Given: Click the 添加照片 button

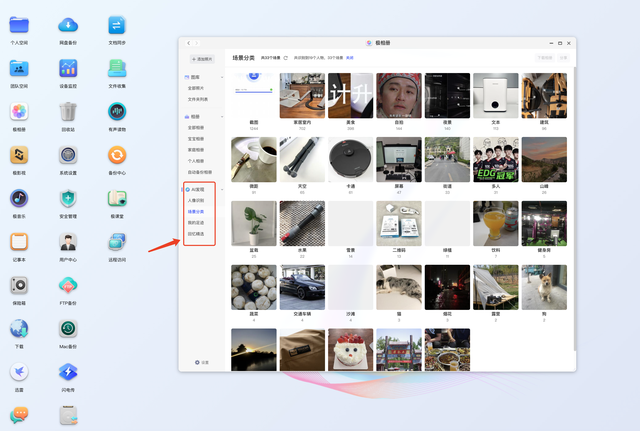Looking at the screenshot, I should pos(202,59).
